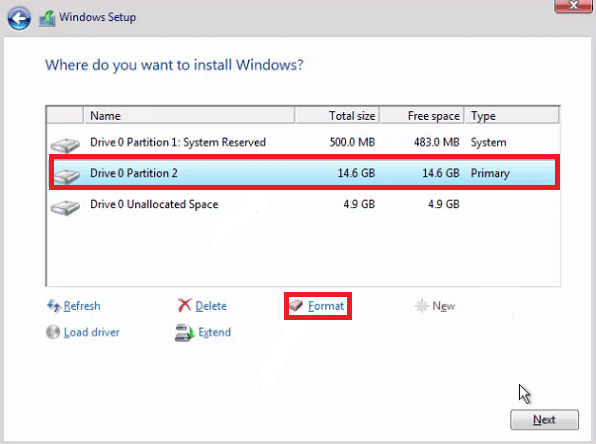This screenshot has width=596, height=444.
Task: Click the System Reserved partition drive icon
Action: (65, 145)
